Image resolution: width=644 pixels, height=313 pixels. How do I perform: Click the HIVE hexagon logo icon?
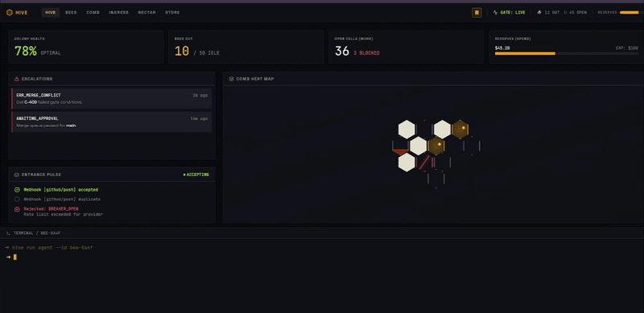[x=10, y=12]
